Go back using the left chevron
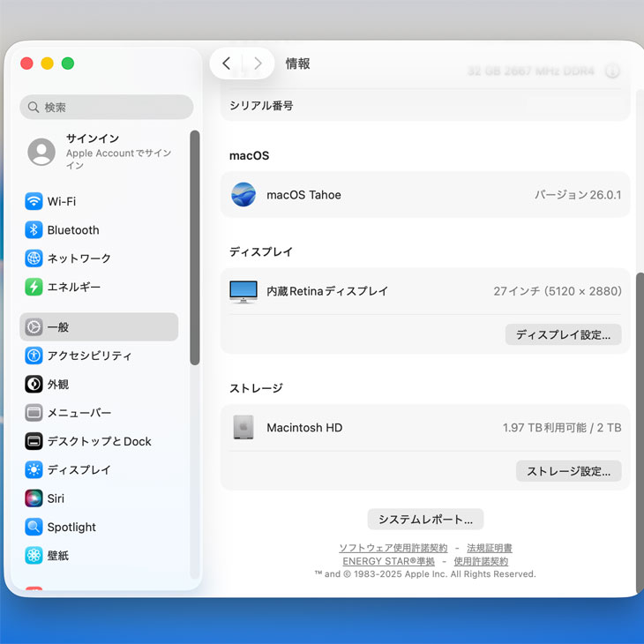The height and width of the screenshot is (644, 644). [x=227, y=64]
